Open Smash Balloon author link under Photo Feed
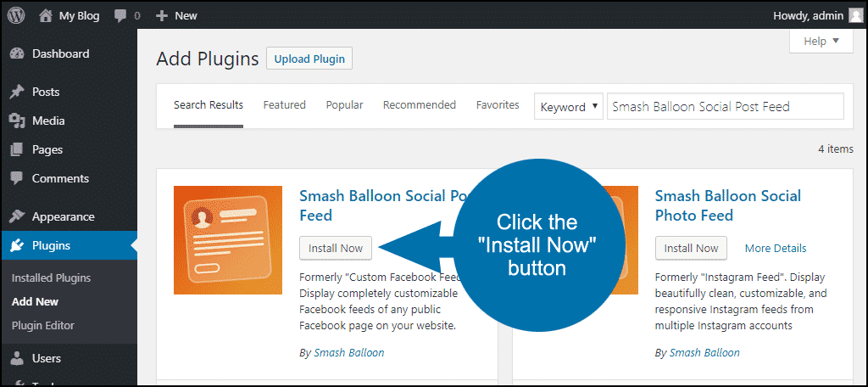This screenshot has height=387, width=868. (x=704, y=352)
